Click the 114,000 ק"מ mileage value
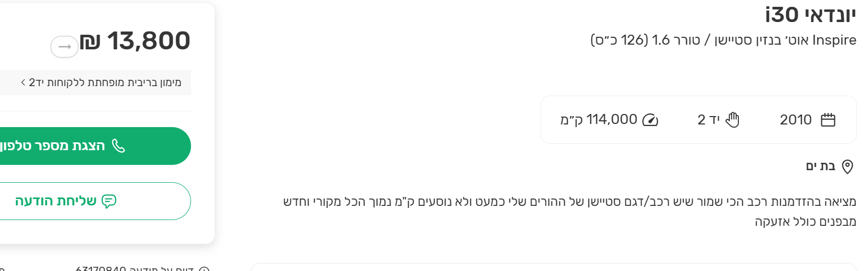Screen dimensions: 868x271 click(599, 120)
